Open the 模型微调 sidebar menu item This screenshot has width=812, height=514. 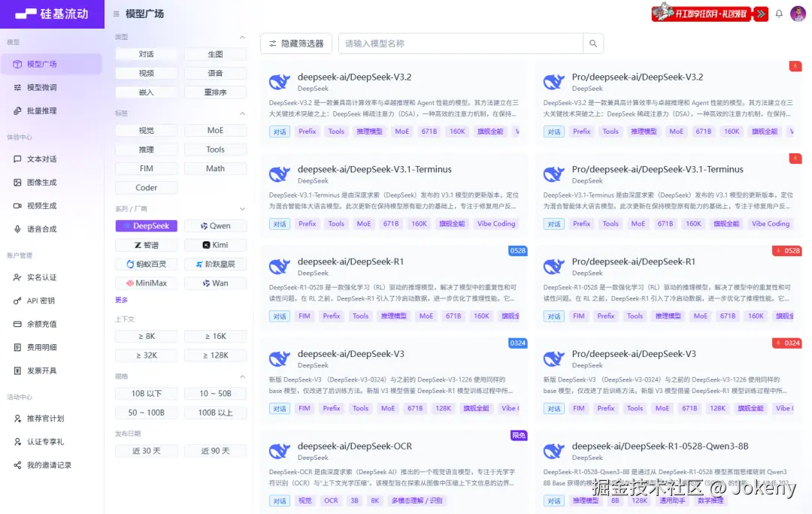tap(52, 87)
